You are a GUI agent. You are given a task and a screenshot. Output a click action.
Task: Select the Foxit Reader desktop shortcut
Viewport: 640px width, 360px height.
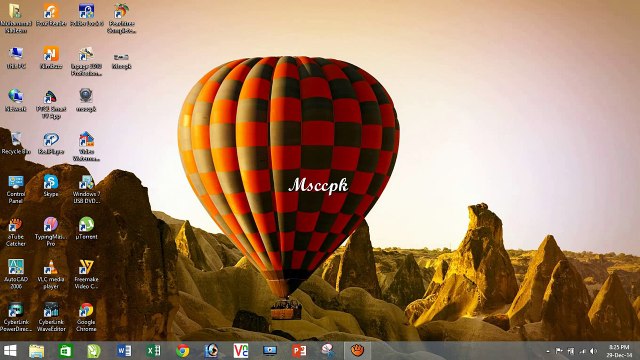(x=51, y=15)
